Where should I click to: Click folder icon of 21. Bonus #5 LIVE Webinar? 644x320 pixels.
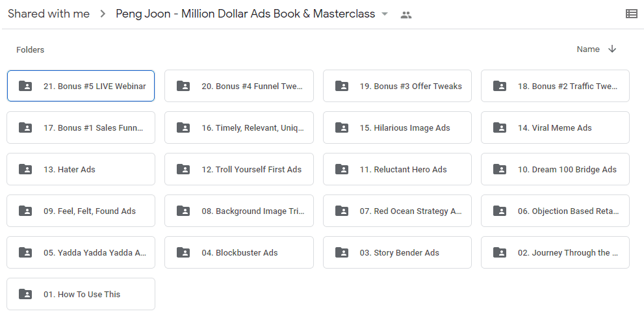[25, 86]
